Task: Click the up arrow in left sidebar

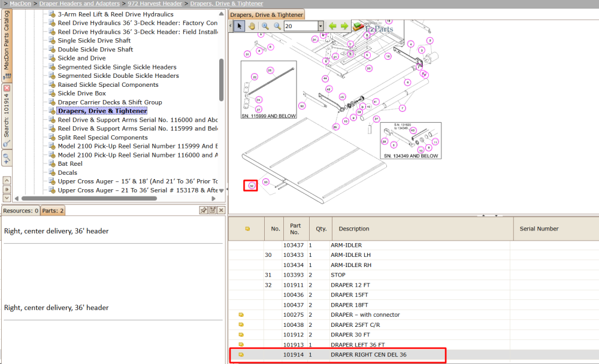Action: point(7,180)
